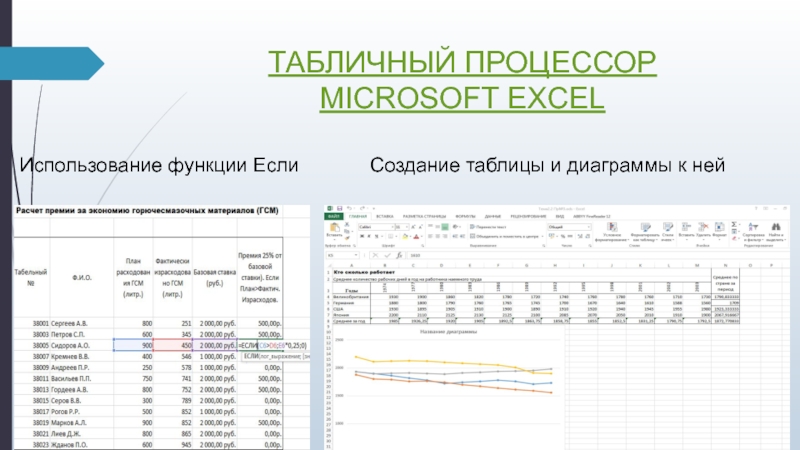Click the Sort & Filter (Сортировка и фильтр) icon
The height and width of the screenshot is (450, 800).
[753, 227]
